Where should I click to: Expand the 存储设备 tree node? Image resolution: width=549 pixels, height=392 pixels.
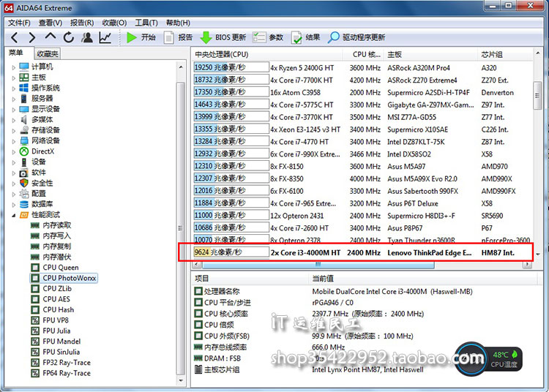point(14,130)
